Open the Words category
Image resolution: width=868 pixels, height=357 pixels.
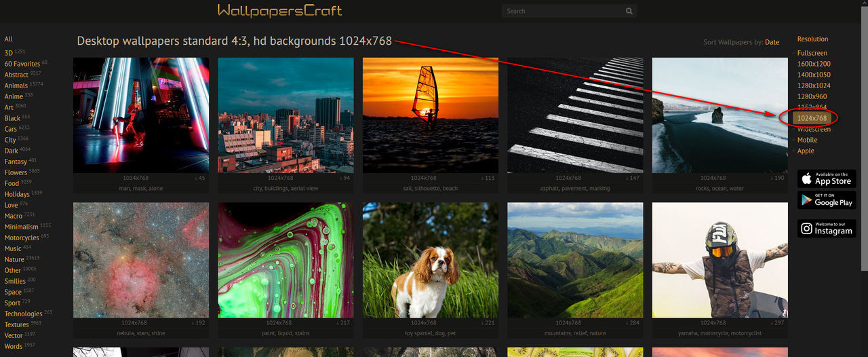(13, 346)
